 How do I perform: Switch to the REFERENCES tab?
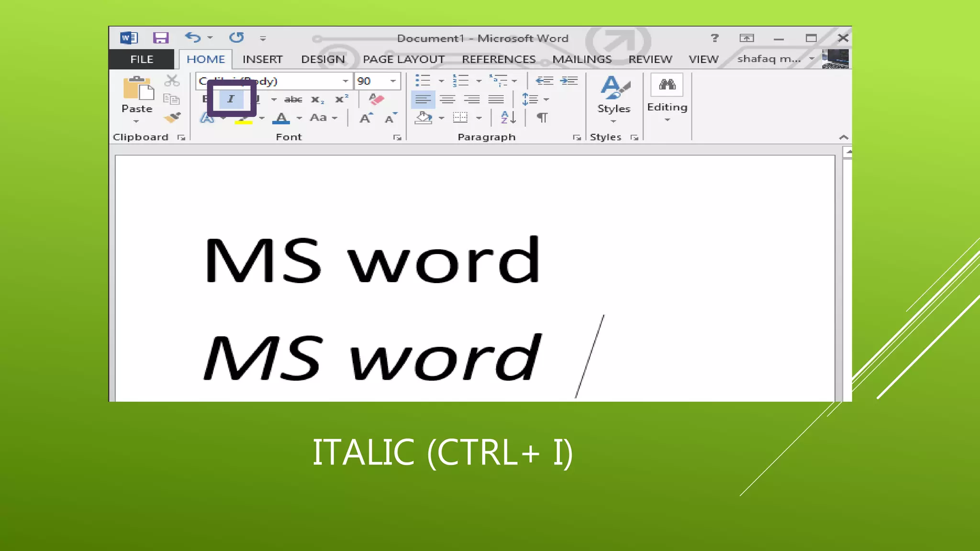pyautogui.click(x=499, y=59)
